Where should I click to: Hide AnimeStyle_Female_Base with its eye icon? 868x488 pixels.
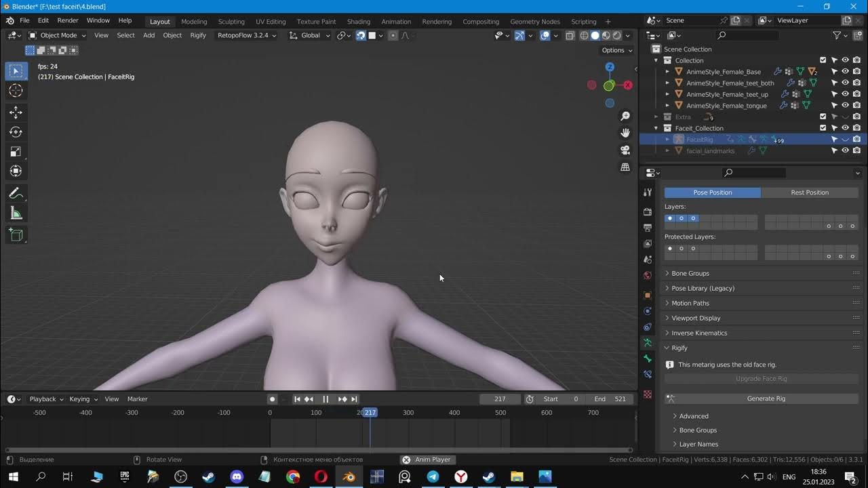click(x=846, y=71)
